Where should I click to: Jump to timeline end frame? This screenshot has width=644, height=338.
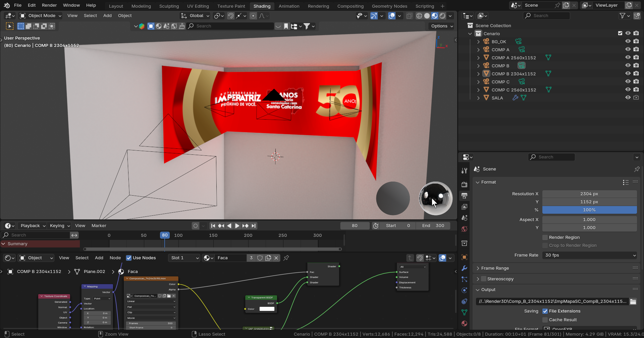pos(254,226)
